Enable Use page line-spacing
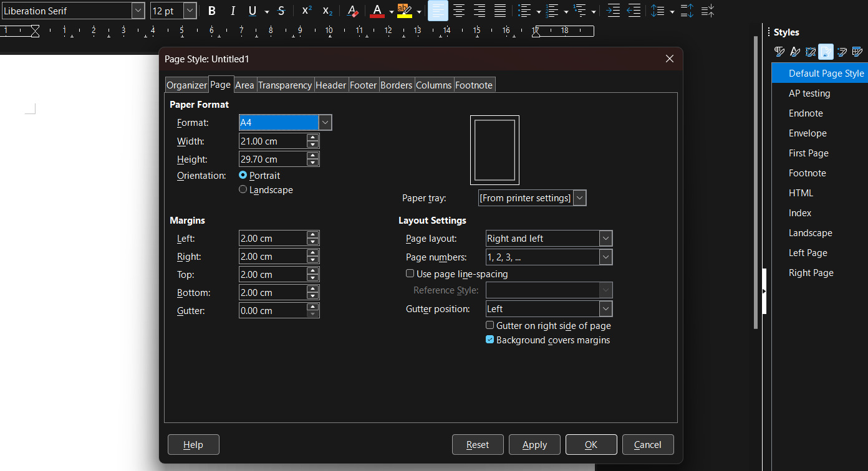Screen dimensions: 868x471 410,274
